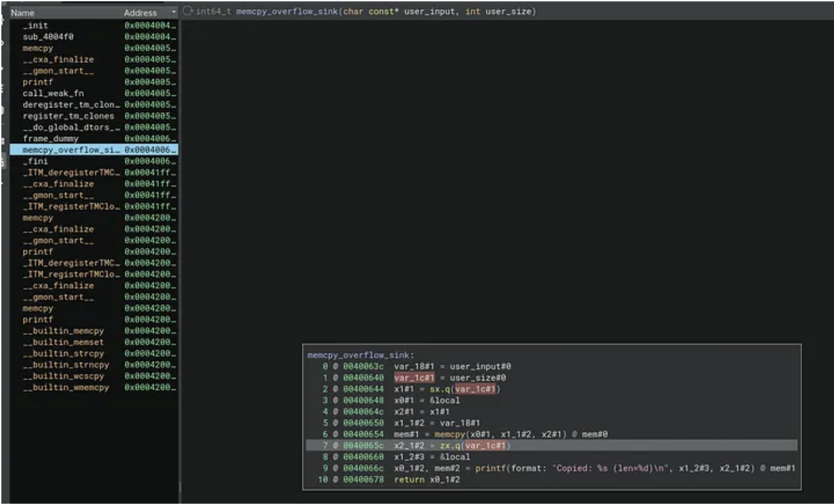
Task: Open the symbol list column dropdown arrow
Action: [174, 12]
